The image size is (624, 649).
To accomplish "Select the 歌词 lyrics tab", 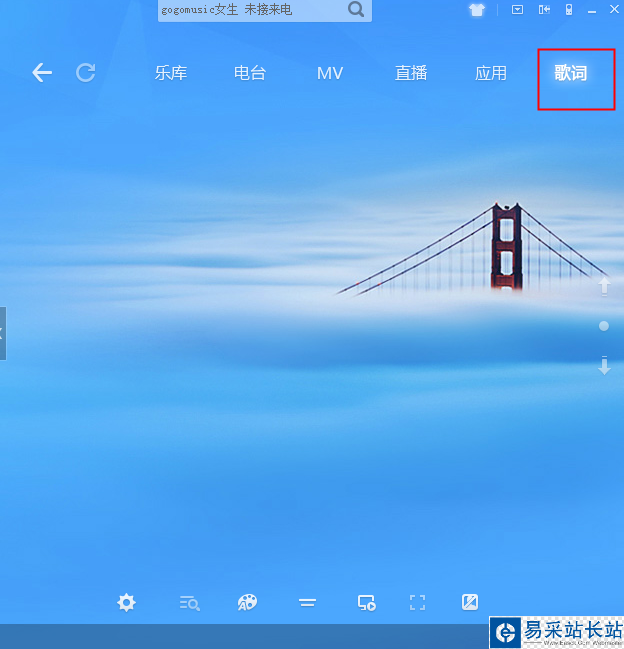I will tap(571, 73).
